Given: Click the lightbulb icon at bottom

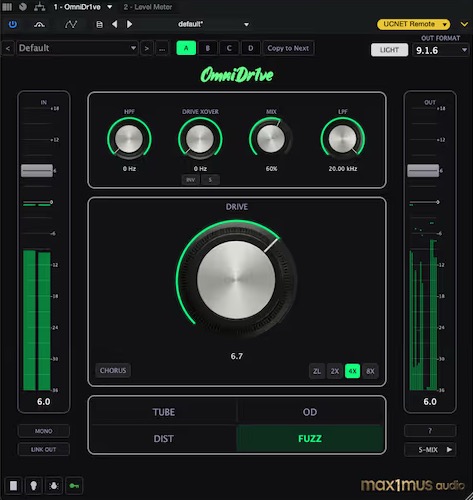Looking at the screenshot, I should point(33,486).
